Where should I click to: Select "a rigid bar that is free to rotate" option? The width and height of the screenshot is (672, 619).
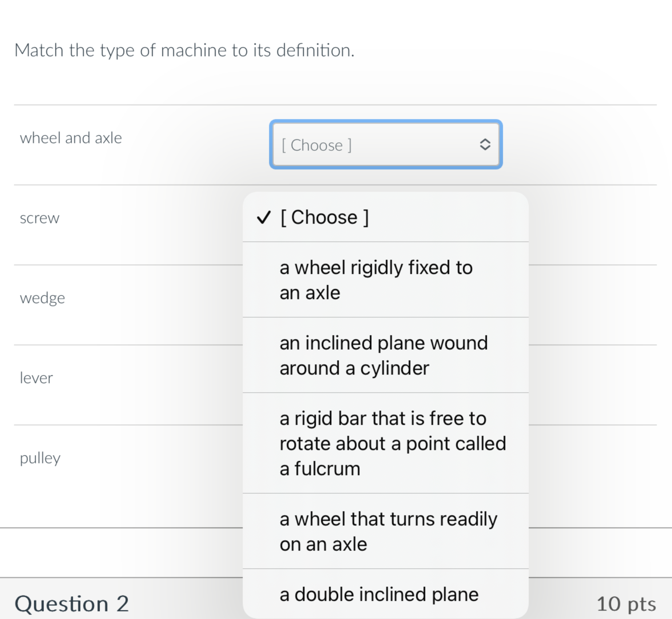(x=392, y=443)
